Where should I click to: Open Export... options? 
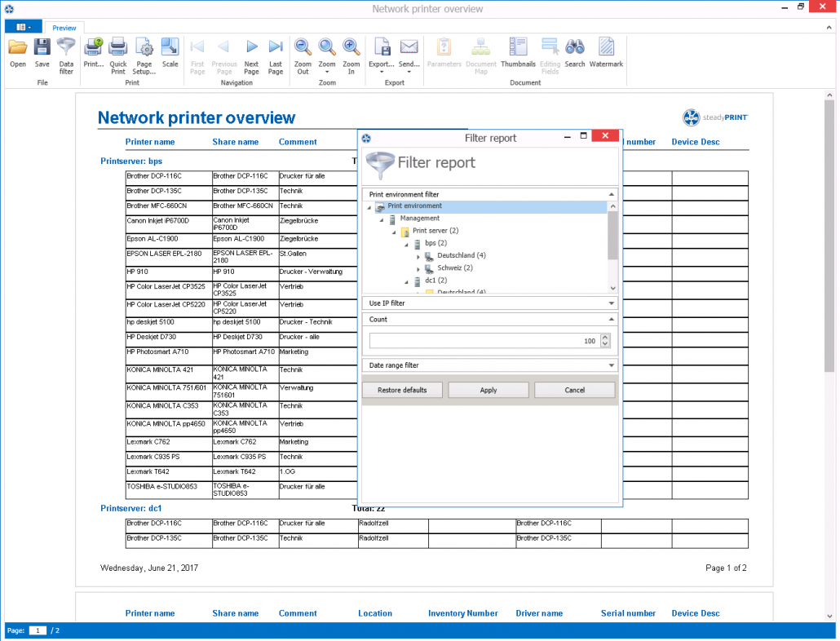click(x=382, y=55)
